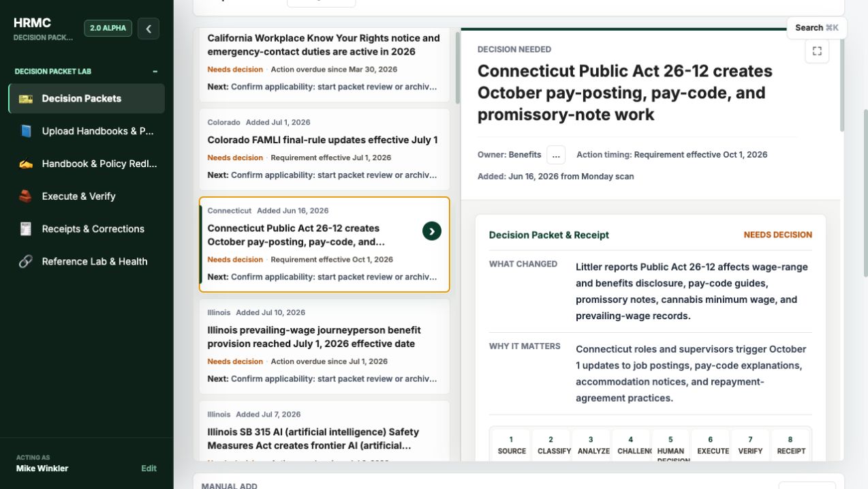This screenshot has width=868, height=489.
Task: Open the Illinois SB 315 AI Safety packet
Action: [x=324, y=431]
